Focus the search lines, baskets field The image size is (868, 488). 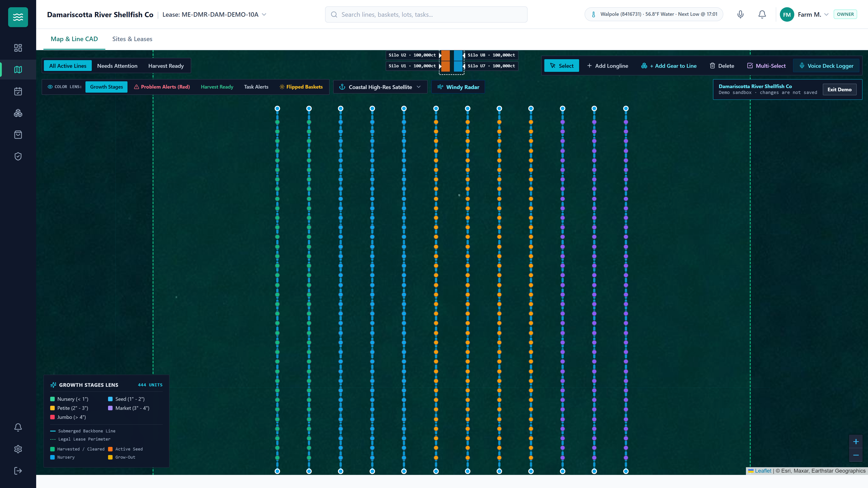[x=426, y=14]
